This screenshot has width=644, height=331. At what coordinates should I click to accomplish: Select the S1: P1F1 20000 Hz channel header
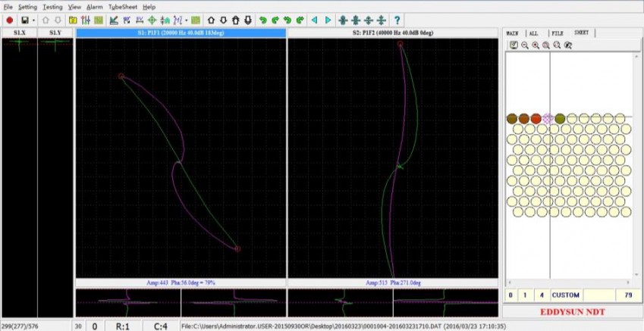pos(181,33)
